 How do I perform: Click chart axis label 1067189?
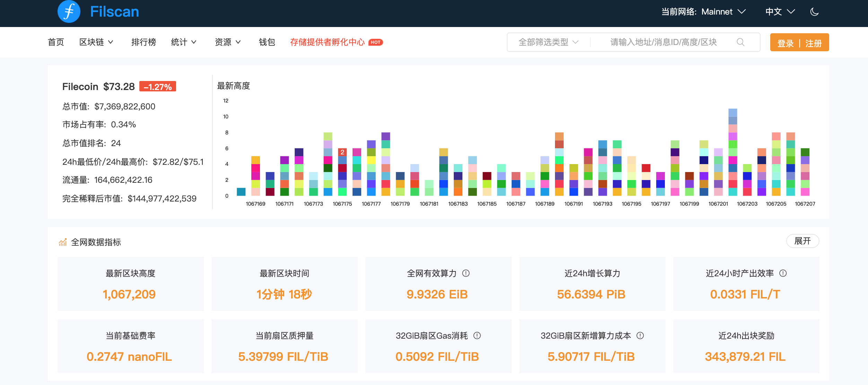545,204
